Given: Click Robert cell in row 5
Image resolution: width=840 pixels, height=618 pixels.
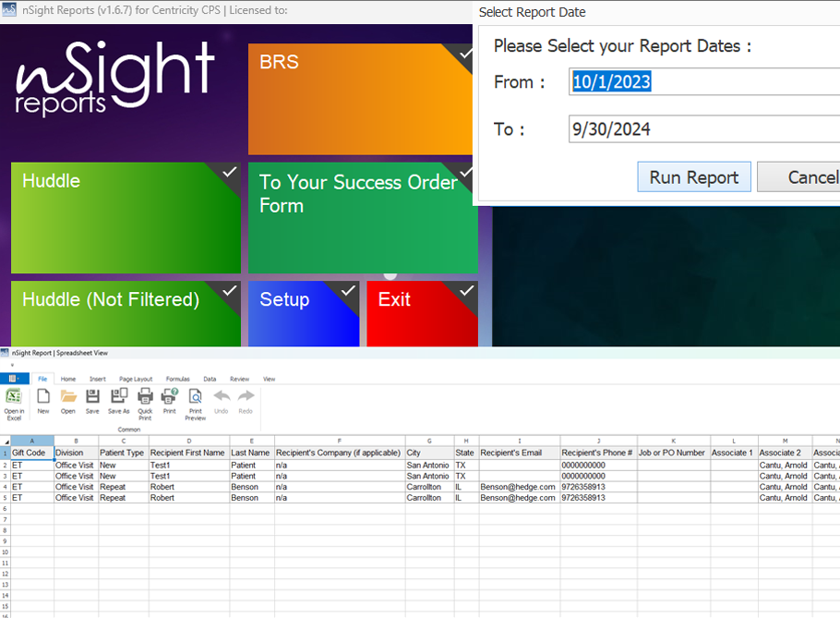Looking at the screenshot, I should [189, 498].
